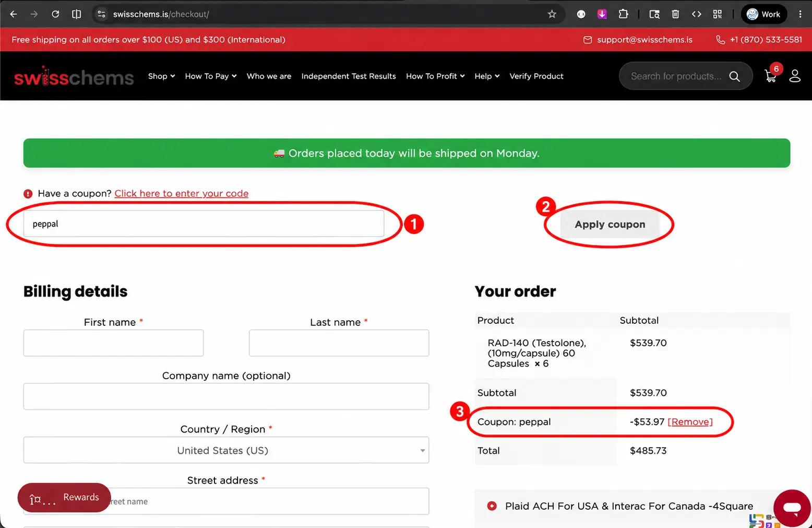Click the +1 (870) 533-5581 phone link
Screen dimensions: 812x528
point(766,40)
